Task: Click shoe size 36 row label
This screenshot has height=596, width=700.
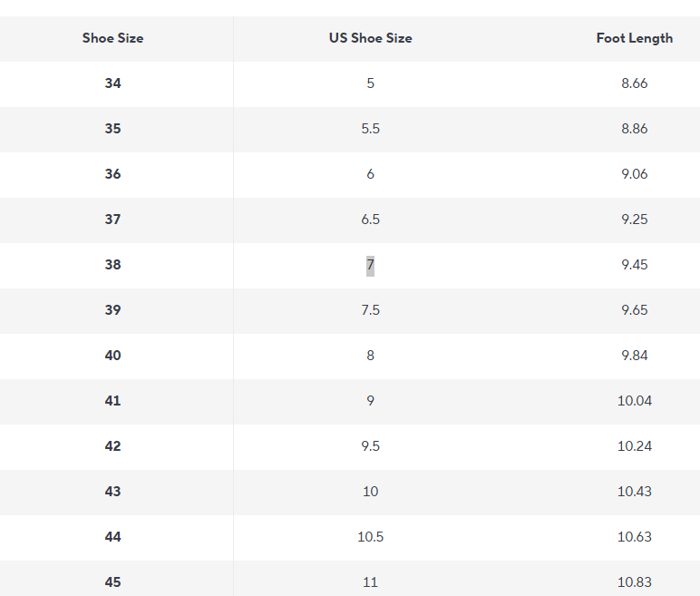Action: [x=112, y=174]
